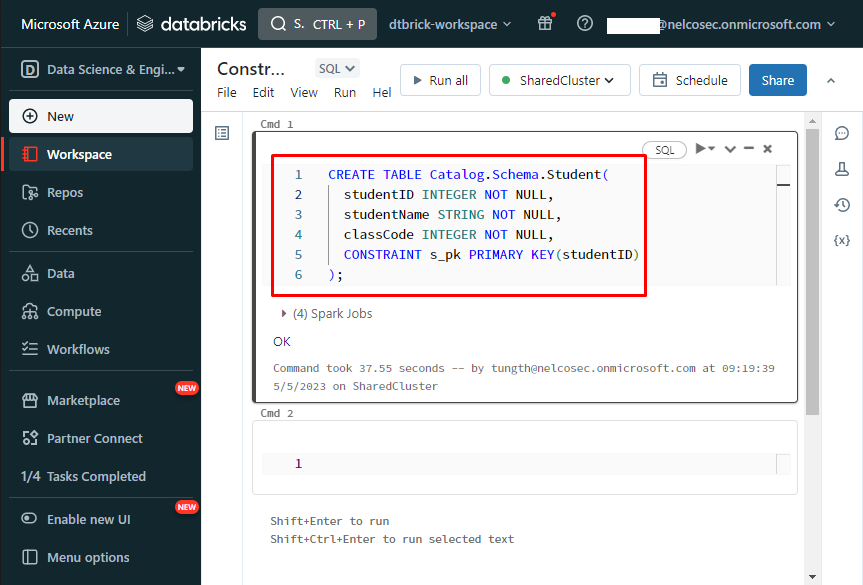863x585 pixels.
Task: Open the experiments flask icon
Action: click(841, 169)
